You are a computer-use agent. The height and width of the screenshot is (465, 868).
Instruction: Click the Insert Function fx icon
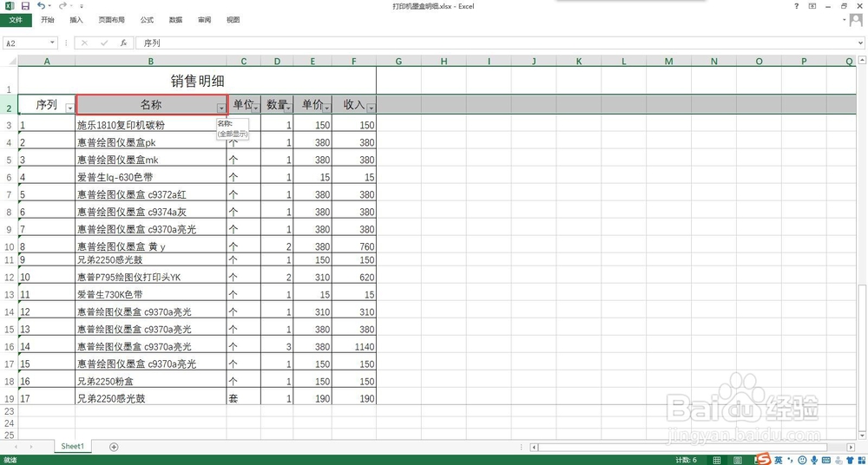(x=124, y=43)
